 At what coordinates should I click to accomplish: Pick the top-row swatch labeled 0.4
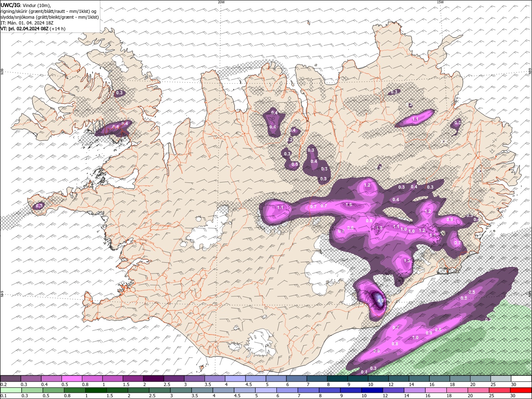click(51, 379)
